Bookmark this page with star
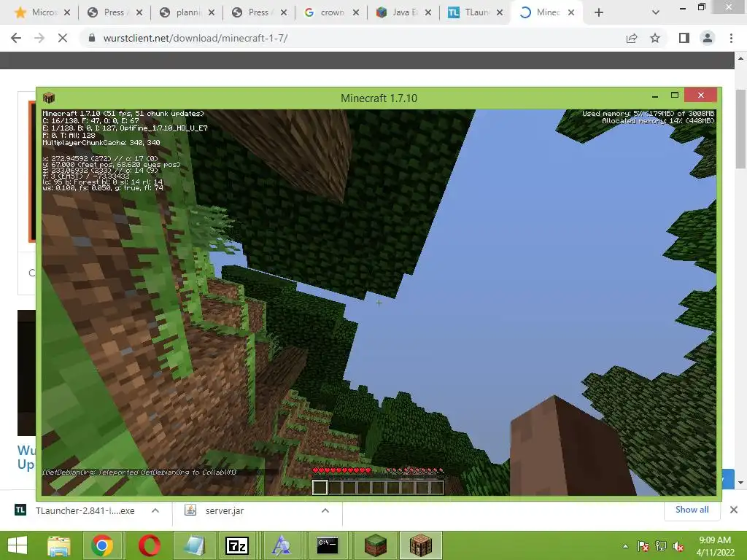 [655, 38]
